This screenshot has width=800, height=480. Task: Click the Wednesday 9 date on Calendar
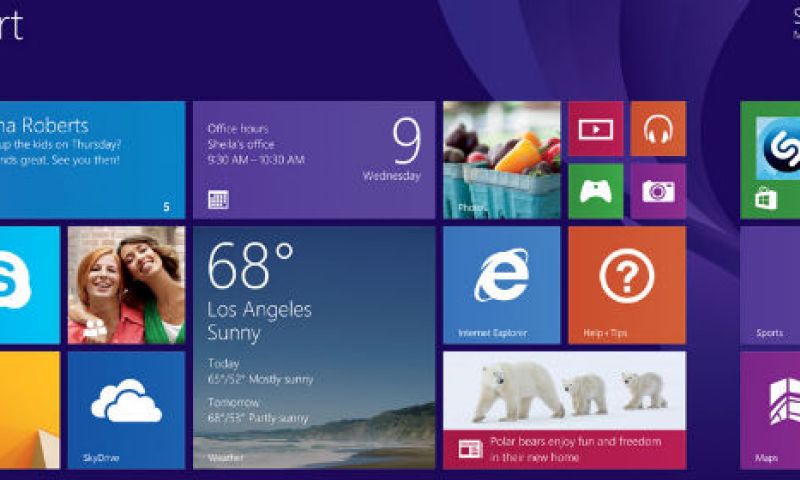pyautogui.click(x=392, y=150)
